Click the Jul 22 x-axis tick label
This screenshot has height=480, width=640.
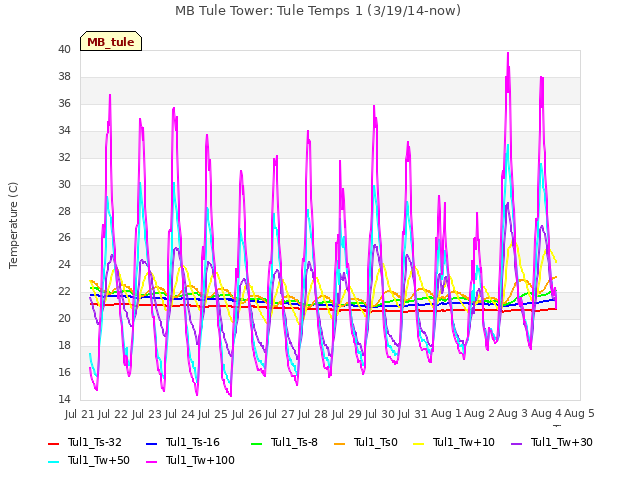tap(113, 414)
